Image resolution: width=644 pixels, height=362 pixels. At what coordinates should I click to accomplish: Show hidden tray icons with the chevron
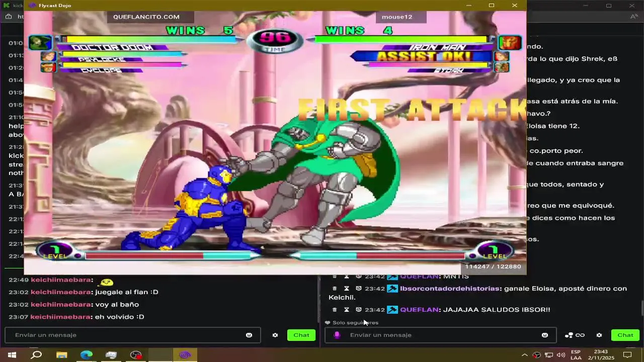(x=525, y=355)
